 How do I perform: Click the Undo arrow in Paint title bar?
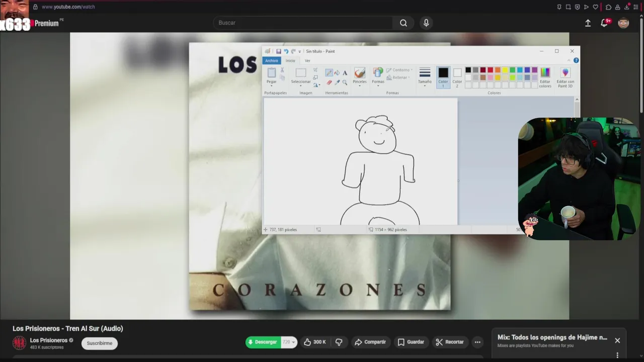286,51
